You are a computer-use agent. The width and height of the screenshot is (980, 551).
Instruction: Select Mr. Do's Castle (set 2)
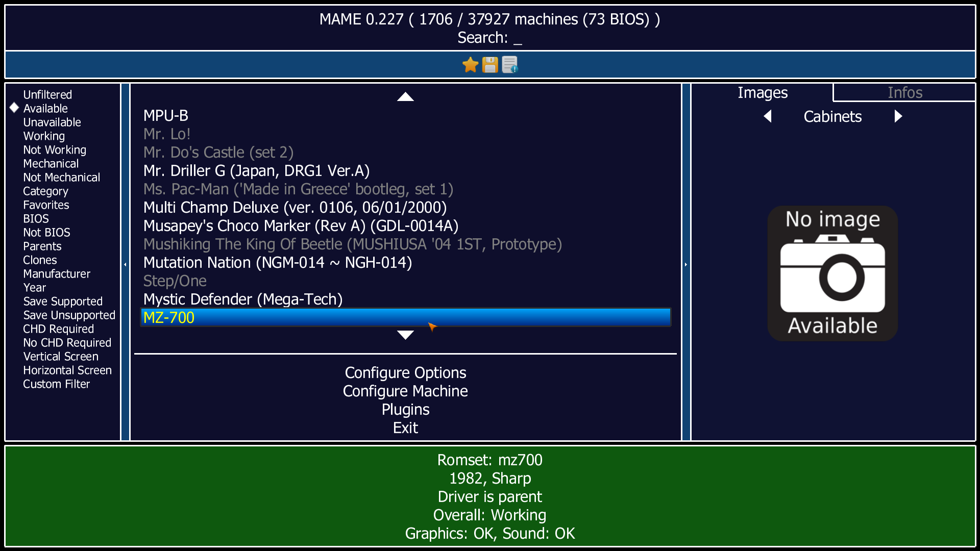[405, 152]
